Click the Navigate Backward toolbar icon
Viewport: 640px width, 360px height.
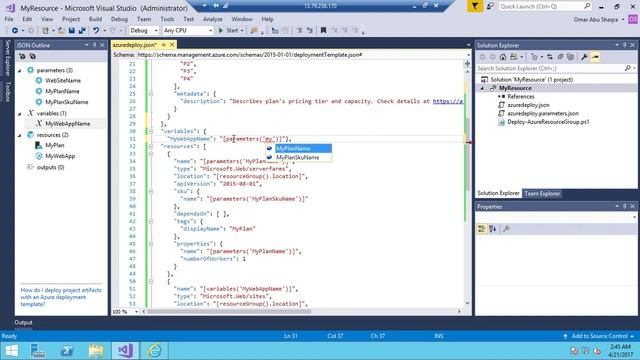pos(15,31)
